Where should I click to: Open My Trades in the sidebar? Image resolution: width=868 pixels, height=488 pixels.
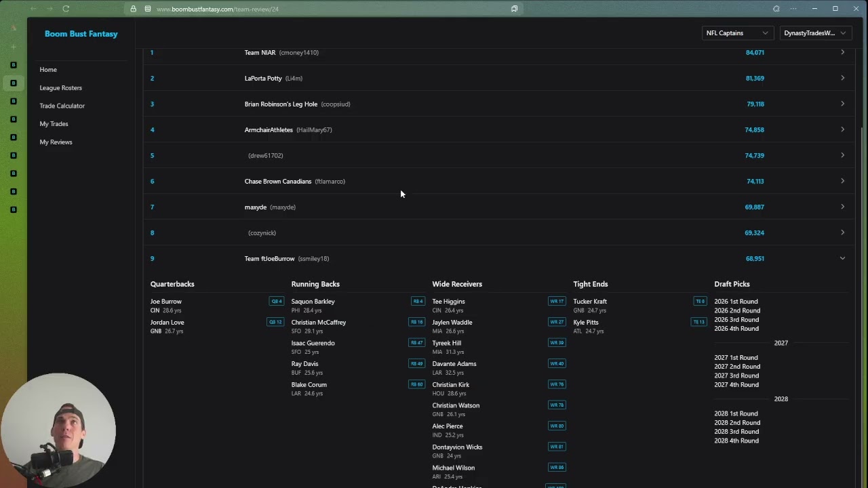(x=54, y=124)
